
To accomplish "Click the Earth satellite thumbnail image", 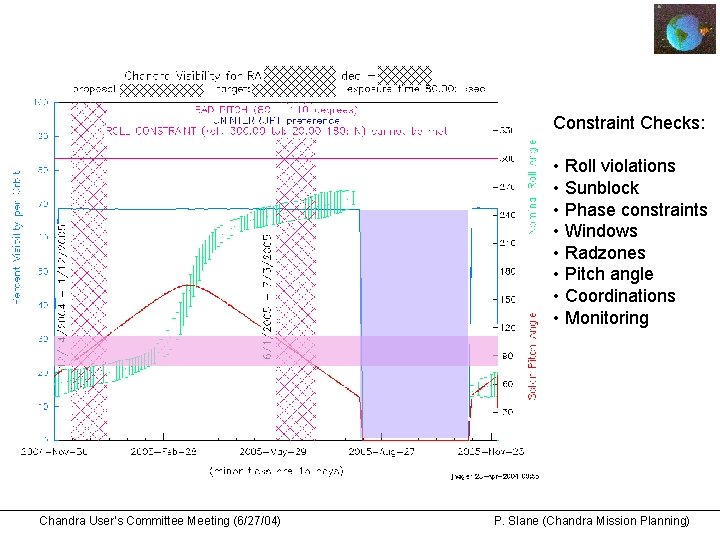I will (685, 29).
